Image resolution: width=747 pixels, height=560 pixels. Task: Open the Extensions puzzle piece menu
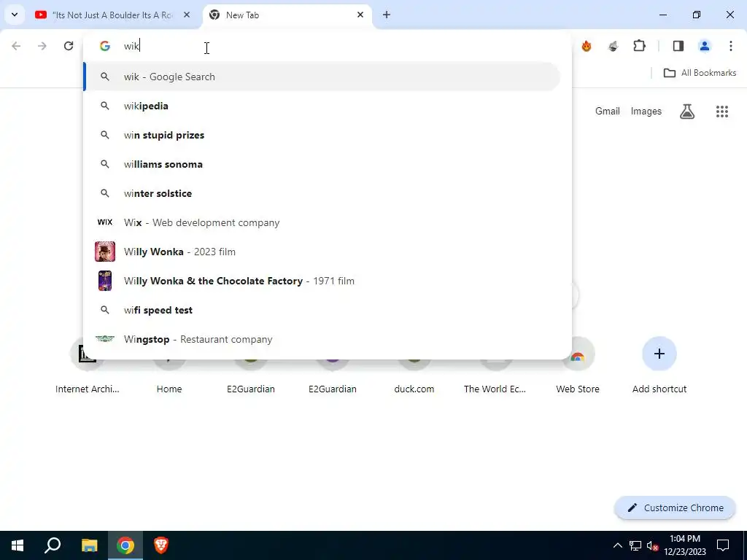(639, 46)
